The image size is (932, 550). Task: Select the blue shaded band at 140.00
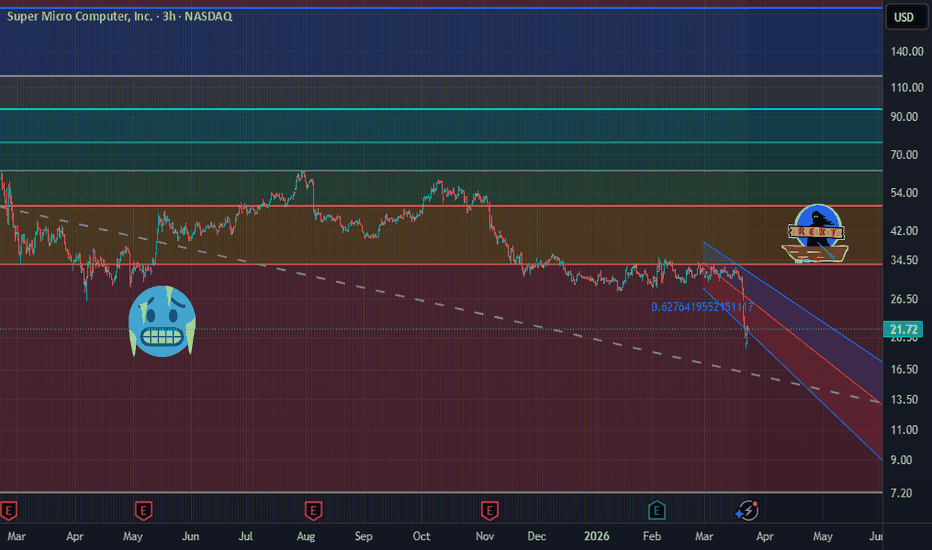(x=400, y=45)
